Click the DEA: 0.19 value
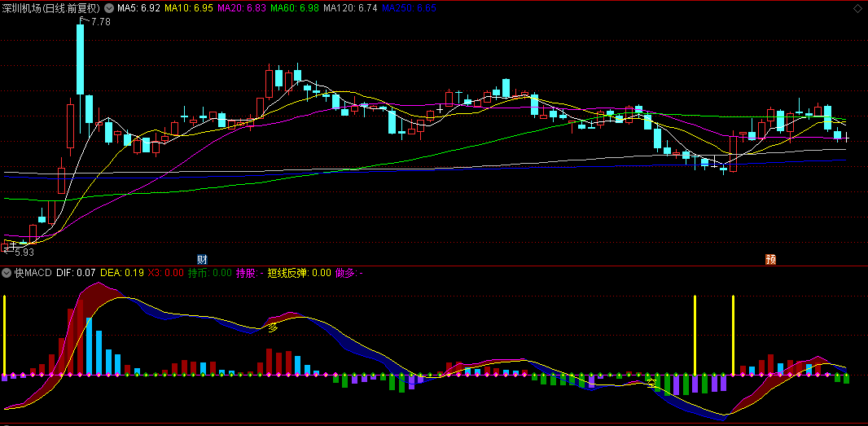This screenshot has width=868, height=426. pyautogui.click(x=122, y=273)
